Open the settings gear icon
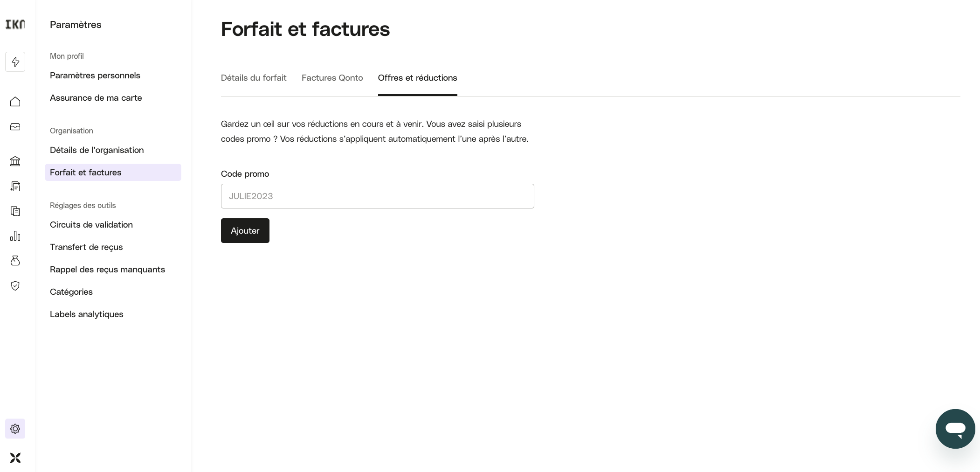This screenshot has width=980, height=472. click(15, 429)
